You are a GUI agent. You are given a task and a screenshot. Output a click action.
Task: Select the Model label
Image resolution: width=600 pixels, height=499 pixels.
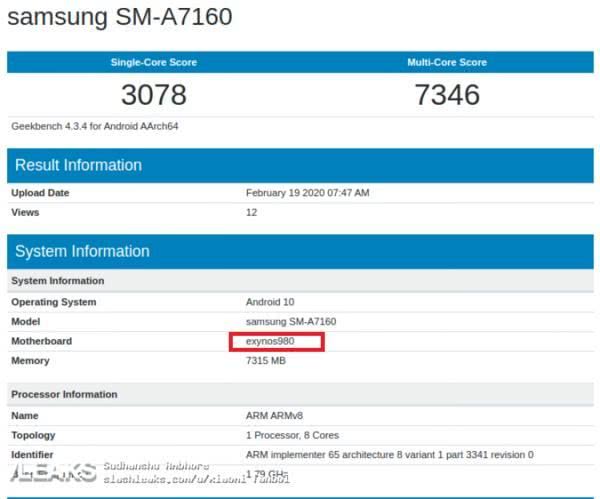26,321
